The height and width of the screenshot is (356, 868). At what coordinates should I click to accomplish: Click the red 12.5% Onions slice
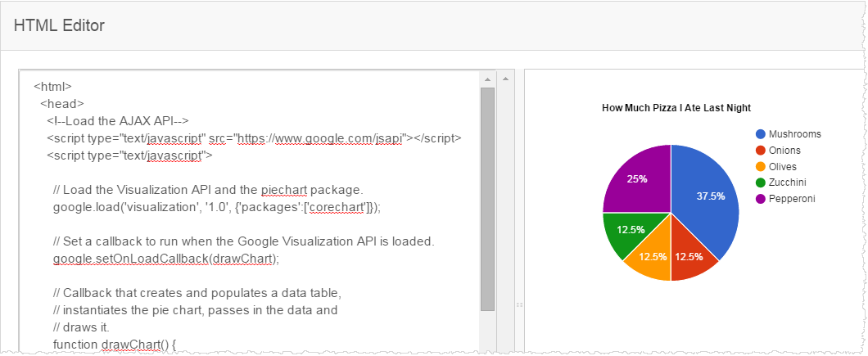click(688, 255)
